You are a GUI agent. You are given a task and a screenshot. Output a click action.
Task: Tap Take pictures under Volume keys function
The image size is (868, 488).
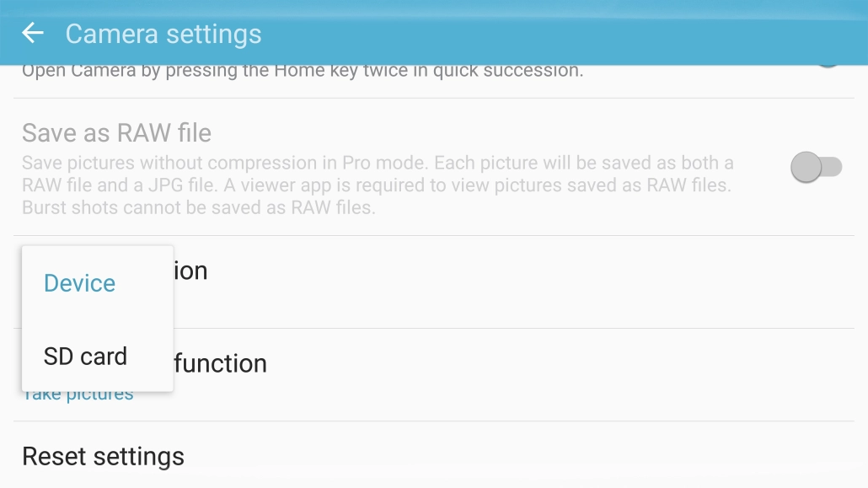point(78,393)
